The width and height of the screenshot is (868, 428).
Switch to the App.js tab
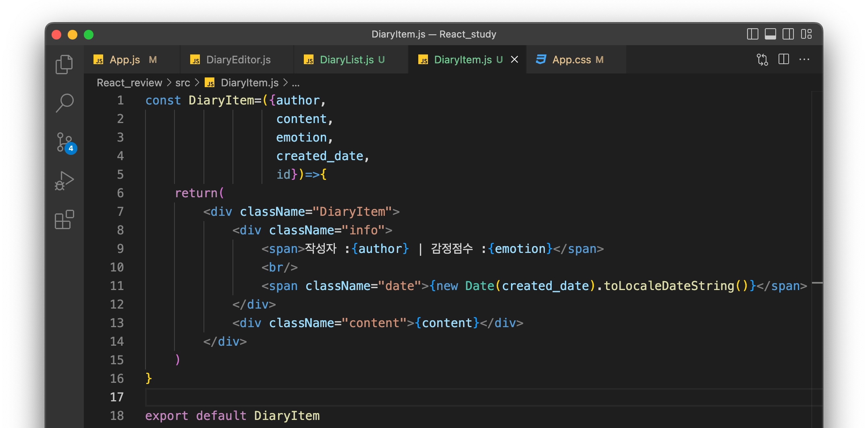(x=131, y=60)
